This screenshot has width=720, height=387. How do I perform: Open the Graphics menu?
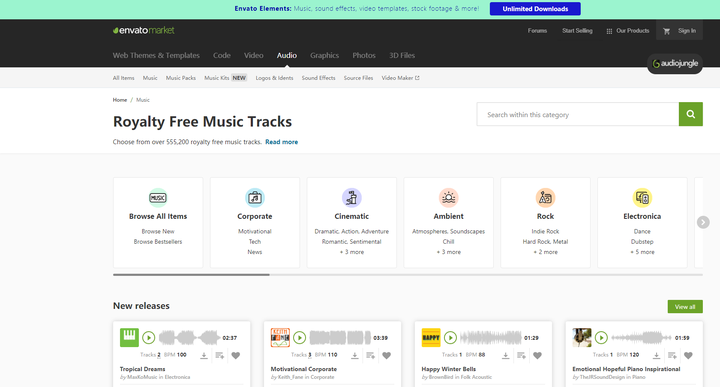[x=325, y=55]
